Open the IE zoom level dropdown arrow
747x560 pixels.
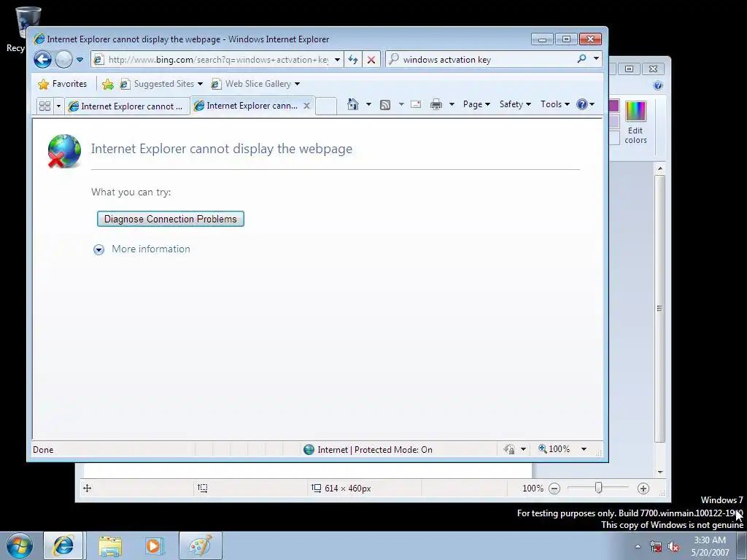point(584,449)
